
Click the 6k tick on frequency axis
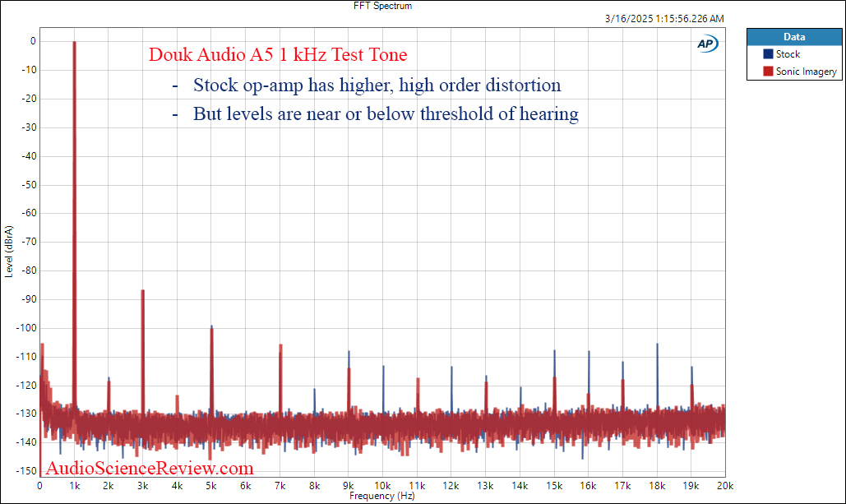(x=246, y=486)
